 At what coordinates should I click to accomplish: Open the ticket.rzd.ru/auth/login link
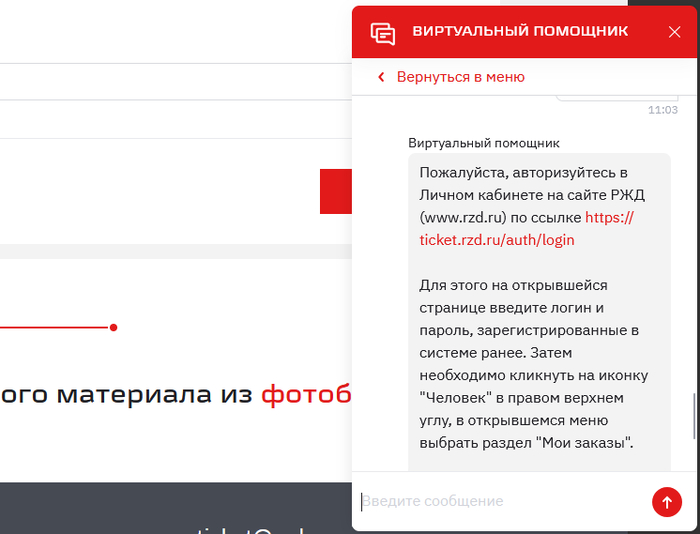click(x=497, y=240)
